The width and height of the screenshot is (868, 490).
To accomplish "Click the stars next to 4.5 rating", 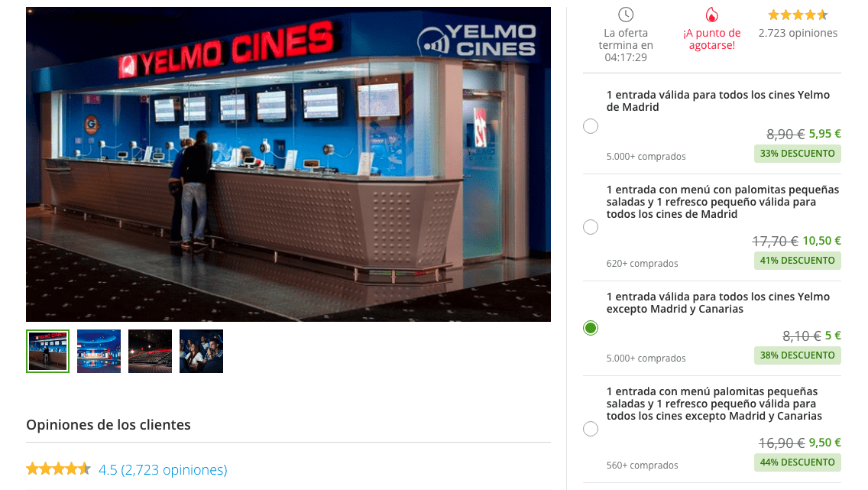I will pyautogui.click(x=58, y=469).
